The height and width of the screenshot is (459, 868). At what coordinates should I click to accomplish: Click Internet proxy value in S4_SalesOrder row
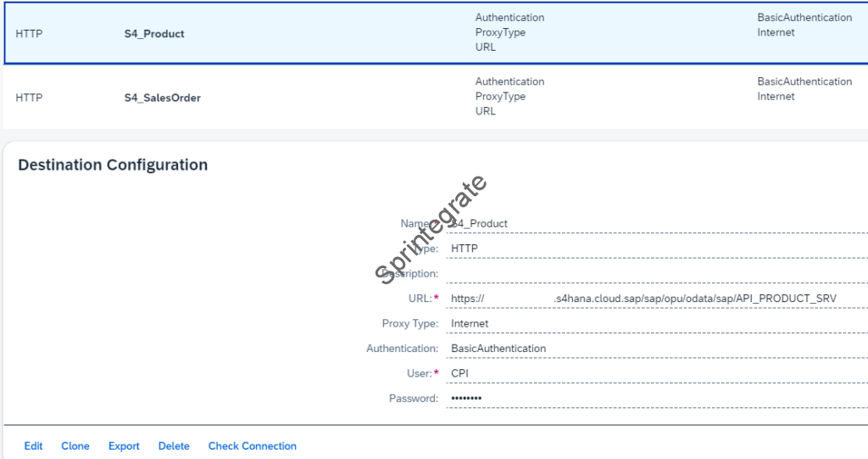(776, 97)
